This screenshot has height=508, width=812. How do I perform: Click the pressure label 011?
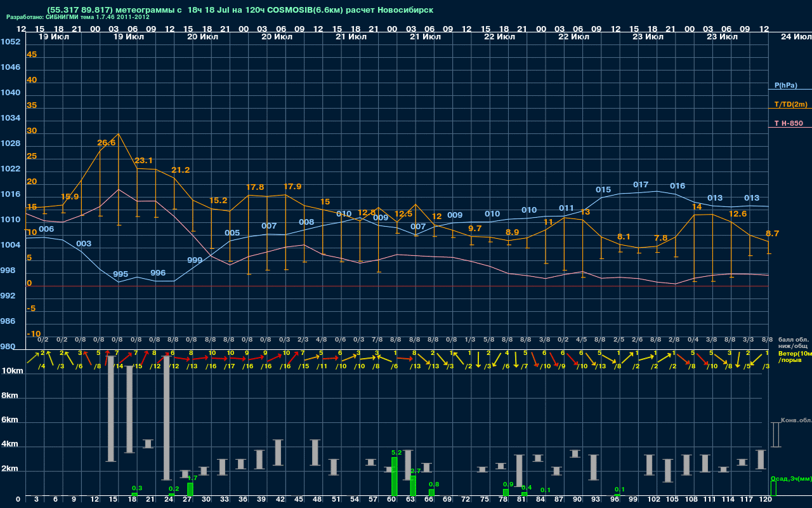(566, 208)
